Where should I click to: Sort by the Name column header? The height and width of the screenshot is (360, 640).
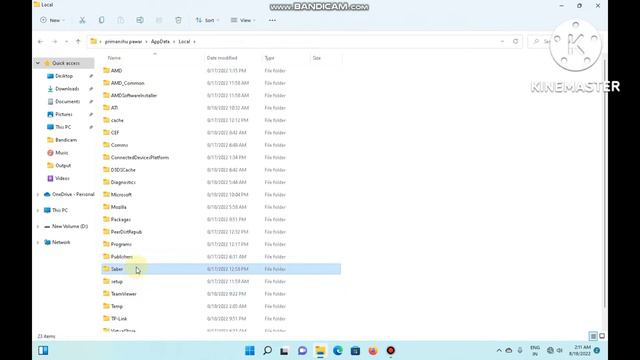click(114, 58)
